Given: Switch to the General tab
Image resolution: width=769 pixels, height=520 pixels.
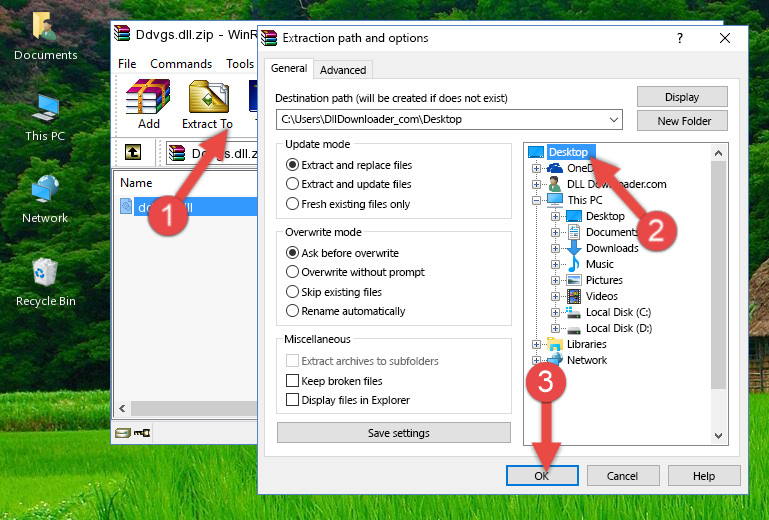Looking at the screenshot, I should (289, 68).
